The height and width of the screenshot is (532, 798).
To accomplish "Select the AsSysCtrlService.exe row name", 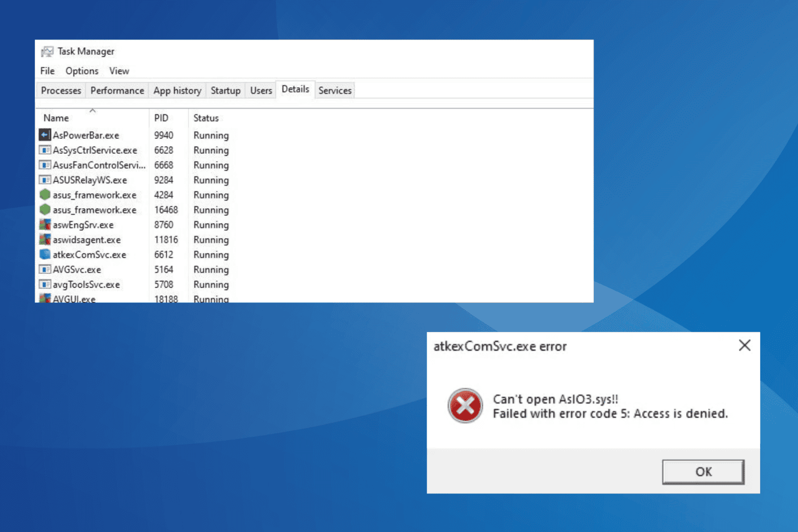I will (x=95, y=150).
